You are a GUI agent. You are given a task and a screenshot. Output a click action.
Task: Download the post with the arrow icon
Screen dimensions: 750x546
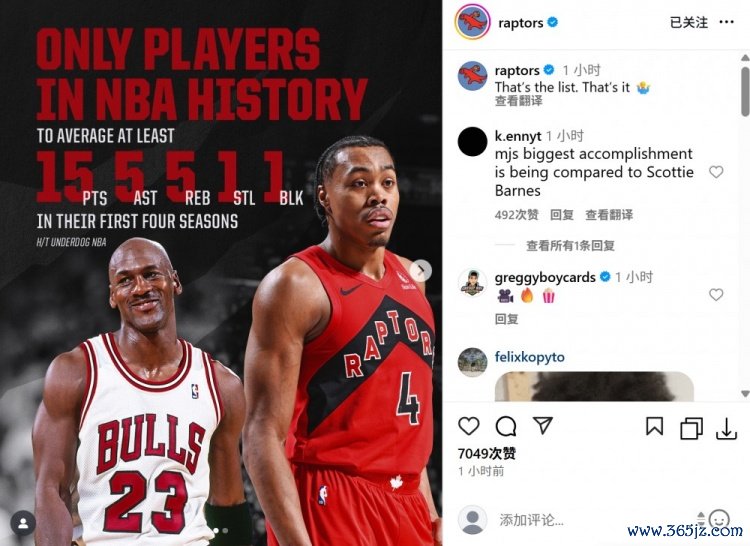(x=726, y=428)
